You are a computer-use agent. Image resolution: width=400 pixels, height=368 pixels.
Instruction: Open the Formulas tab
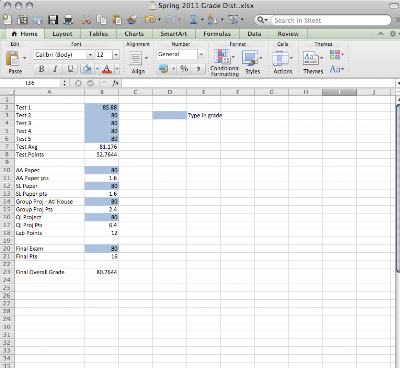pos(217,34)
